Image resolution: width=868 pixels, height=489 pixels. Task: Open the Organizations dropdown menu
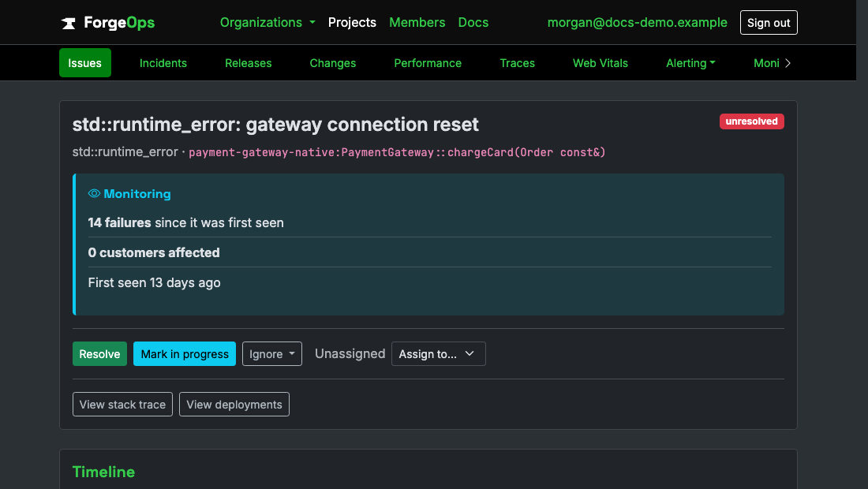pyautogui.click(x=268, y=23)
